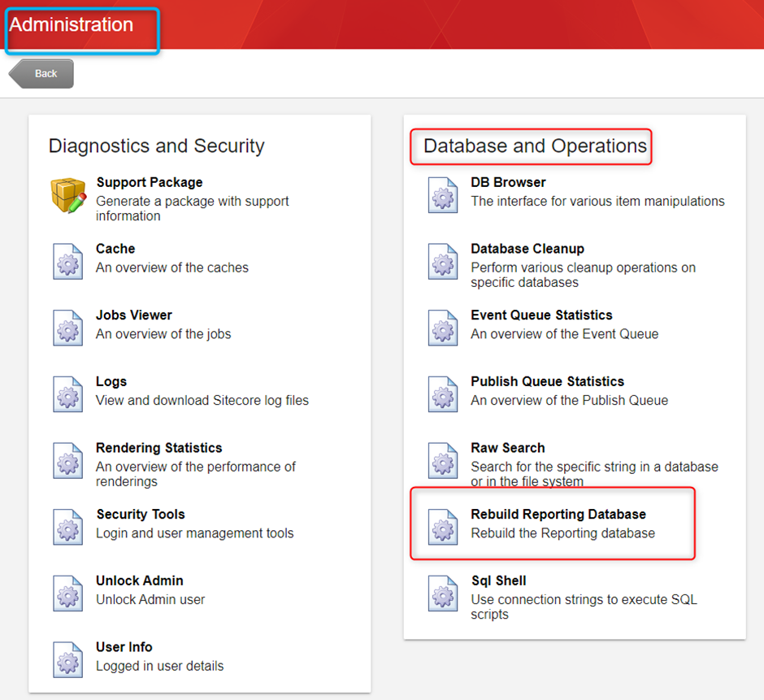Click the Database Cleanup gear icon
Image resolution: width=764 pixels, height=700 pixels.
[443, 262]
